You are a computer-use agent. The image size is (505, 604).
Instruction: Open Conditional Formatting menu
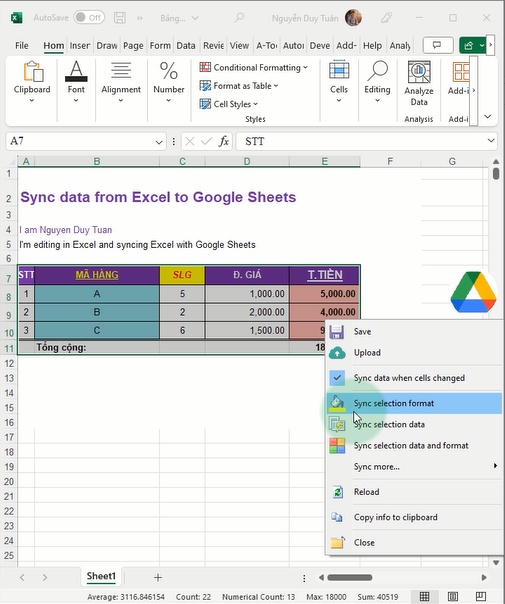coord(253,67)
